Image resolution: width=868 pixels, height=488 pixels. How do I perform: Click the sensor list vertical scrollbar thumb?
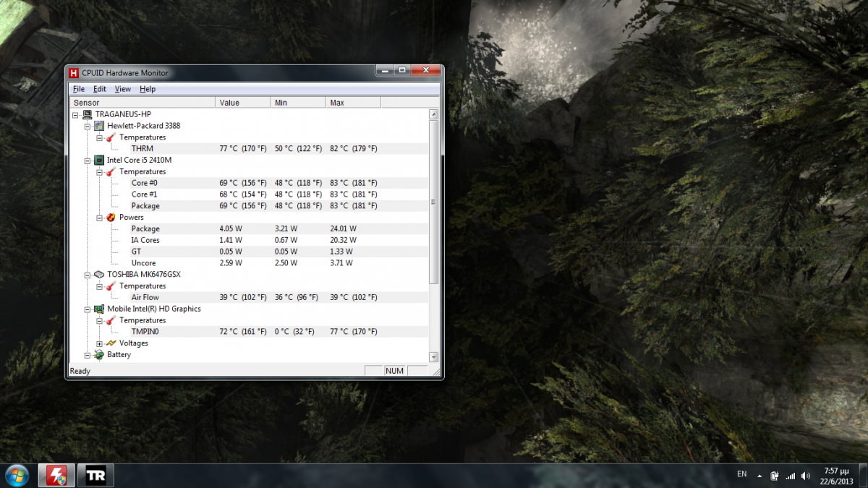click(433, 202)
